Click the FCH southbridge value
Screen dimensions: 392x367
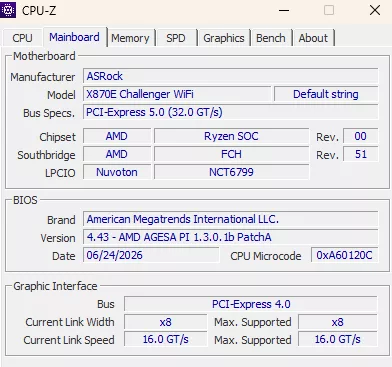pos(231,154)
